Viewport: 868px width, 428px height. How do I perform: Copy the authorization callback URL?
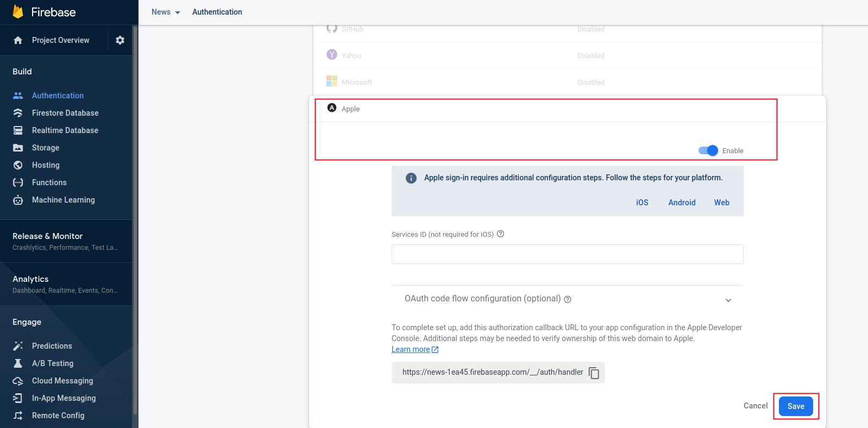tap(594, 373)
